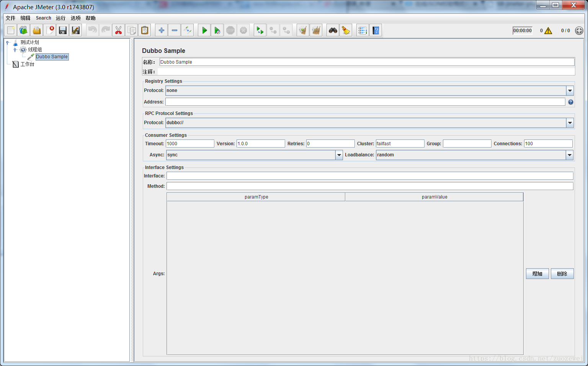Click help icon next to Address field
Viewport: 588px width, 366px height.
pyautogui.click(x=571, y=102)
